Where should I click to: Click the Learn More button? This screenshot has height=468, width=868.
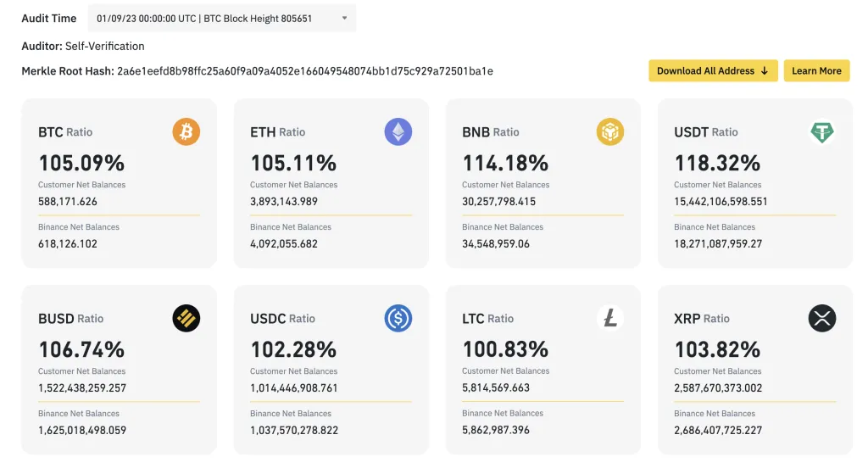(x=816, y=71)
